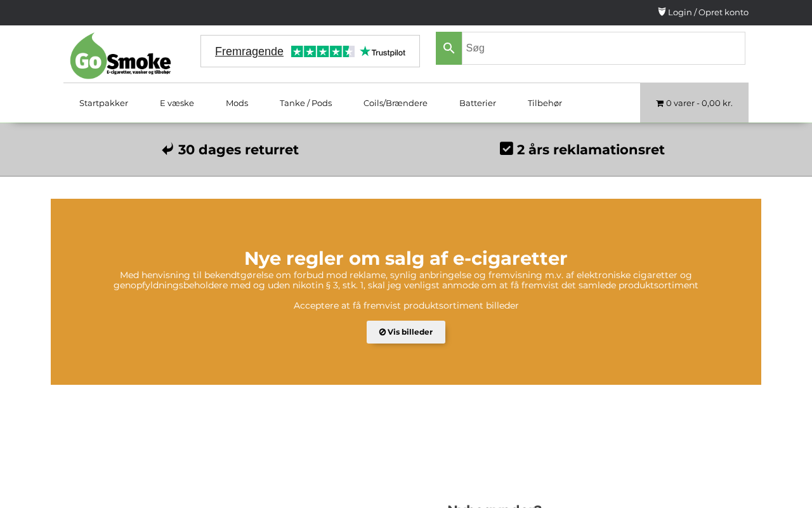812x508 pixels.
Task: Click the 30 dages returret arrow icon
Action: (x=167, y=149)
